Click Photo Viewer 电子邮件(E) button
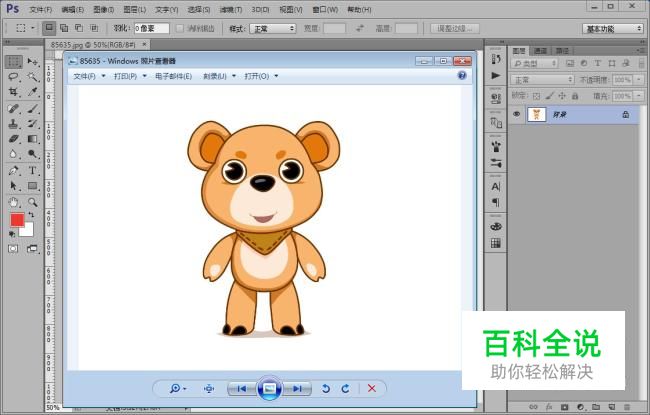650x415 pixels. (x=173, y=76)
